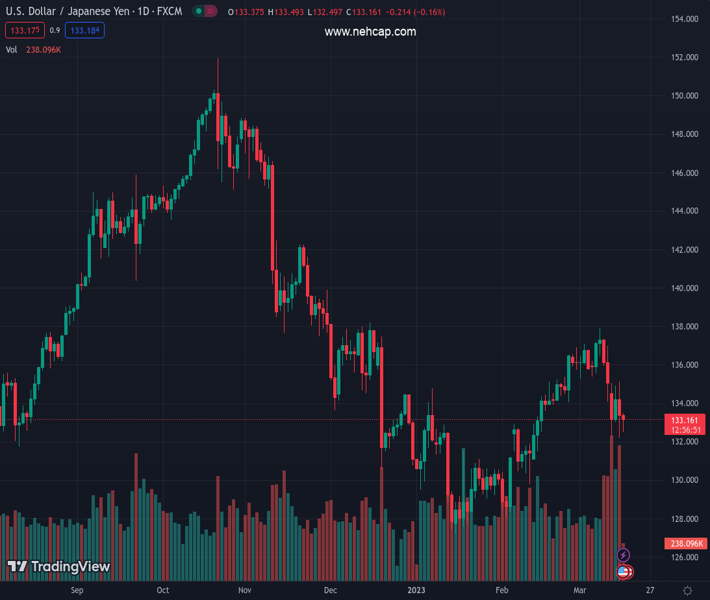Click the blue buy price 133.184 button
The image size is (710, 600).
(85, 31)
